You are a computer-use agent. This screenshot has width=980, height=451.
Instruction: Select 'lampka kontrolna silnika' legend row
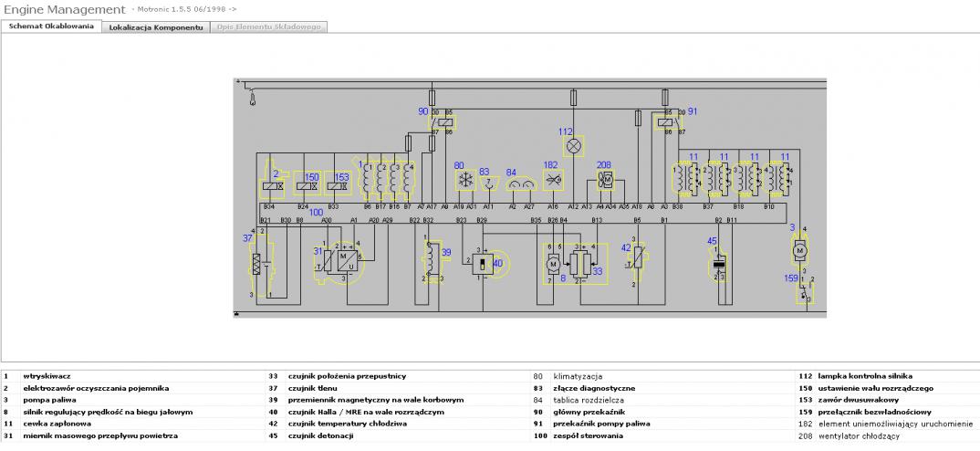864,376
